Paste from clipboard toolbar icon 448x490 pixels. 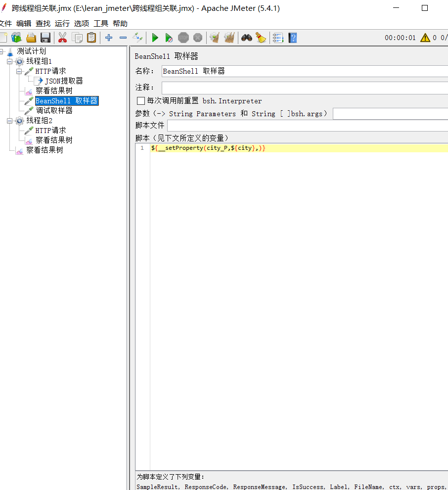click(x=91, y=38)
